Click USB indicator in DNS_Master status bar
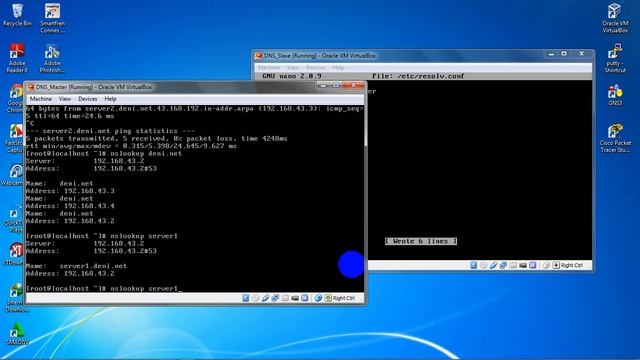Image resolution: width=640 pixels, height=360 pixels. tap(265, 298)
